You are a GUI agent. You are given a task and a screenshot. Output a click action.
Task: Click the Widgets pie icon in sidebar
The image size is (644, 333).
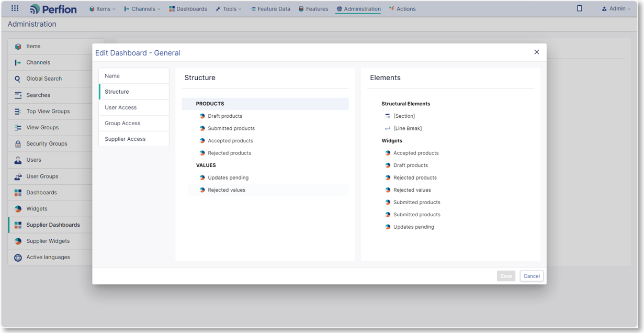18,209
